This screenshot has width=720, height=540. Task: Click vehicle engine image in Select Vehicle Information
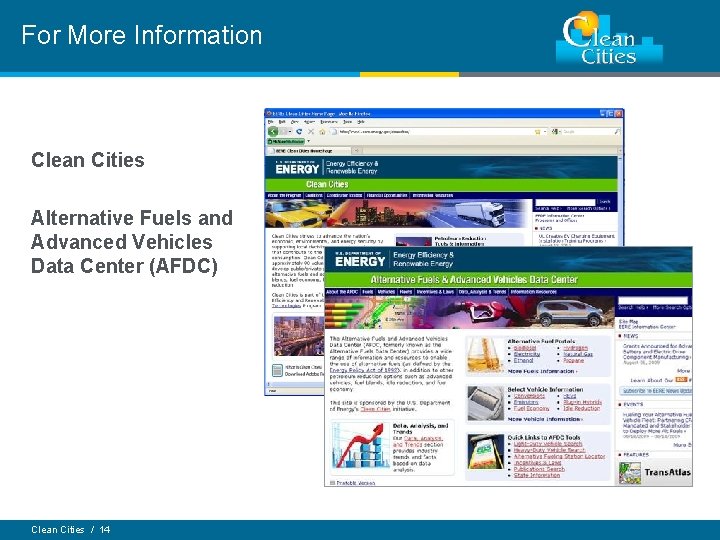pyautogui.click(x=485, y=403)
